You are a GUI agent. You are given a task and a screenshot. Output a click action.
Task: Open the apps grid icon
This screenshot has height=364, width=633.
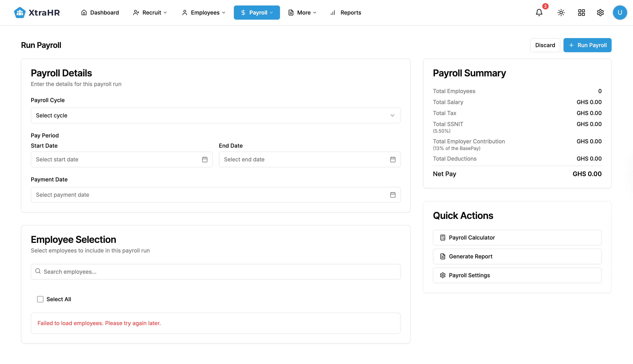581,13
